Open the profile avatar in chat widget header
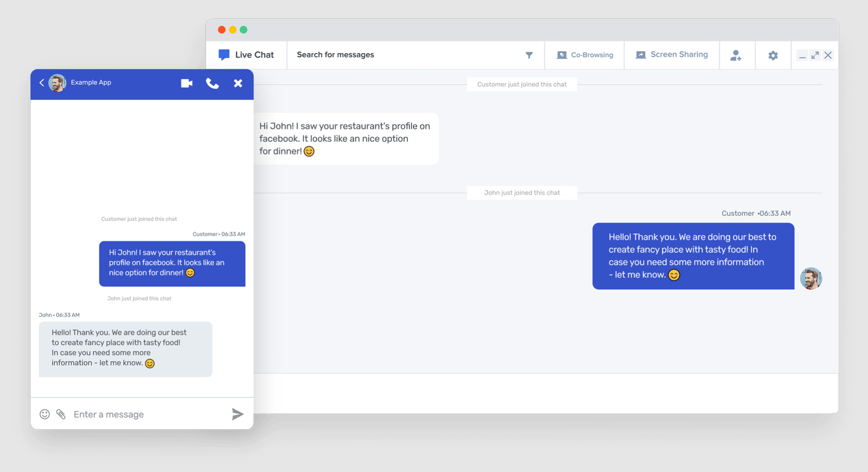 (x=57, y=83)
